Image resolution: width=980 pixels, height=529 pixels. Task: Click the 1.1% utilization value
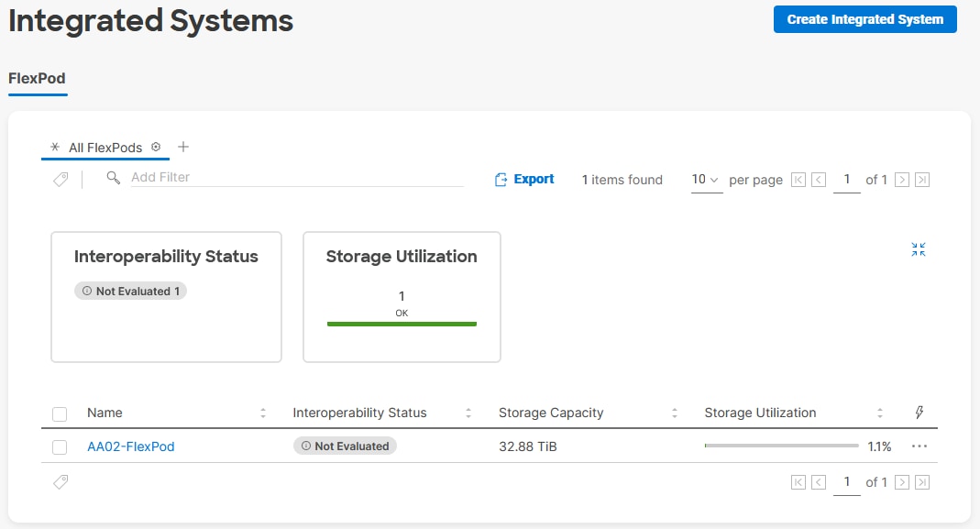[879, 446]
